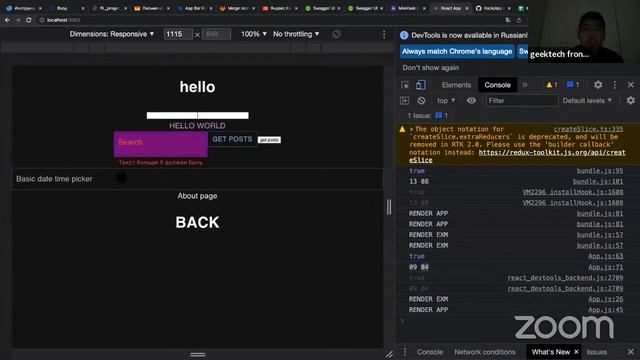This screenshot has width=640, height=360.
Task: Close the bottom drawer
Action: point(631,352)
